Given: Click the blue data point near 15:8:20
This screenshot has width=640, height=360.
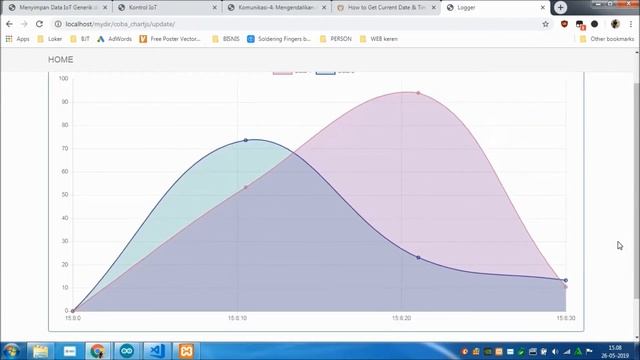Looking at the screenshot, I should point(418,258).
